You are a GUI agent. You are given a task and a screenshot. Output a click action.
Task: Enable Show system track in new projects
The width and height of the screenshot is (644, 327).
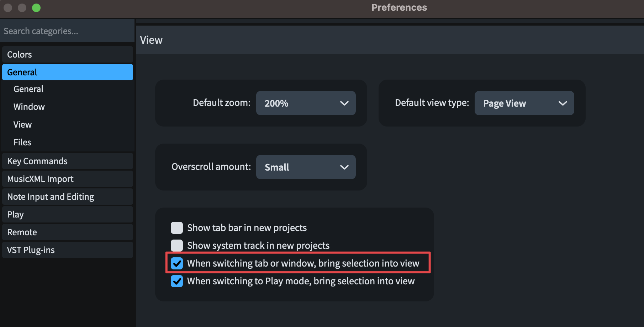pyautogui.click(x=177, y=246)
